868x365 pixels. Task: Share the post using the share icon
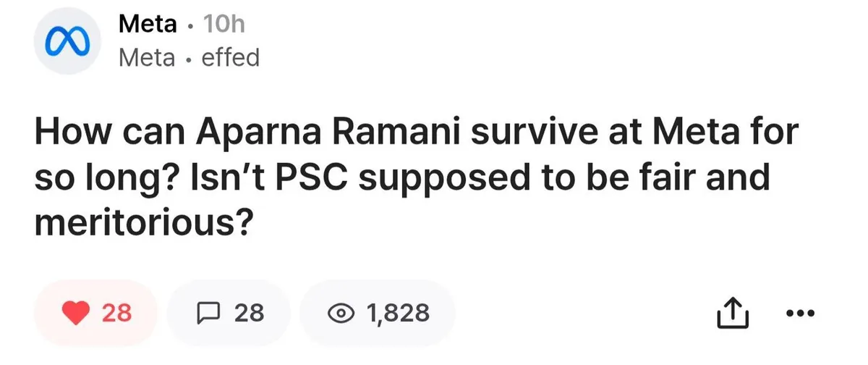[731, 313]
